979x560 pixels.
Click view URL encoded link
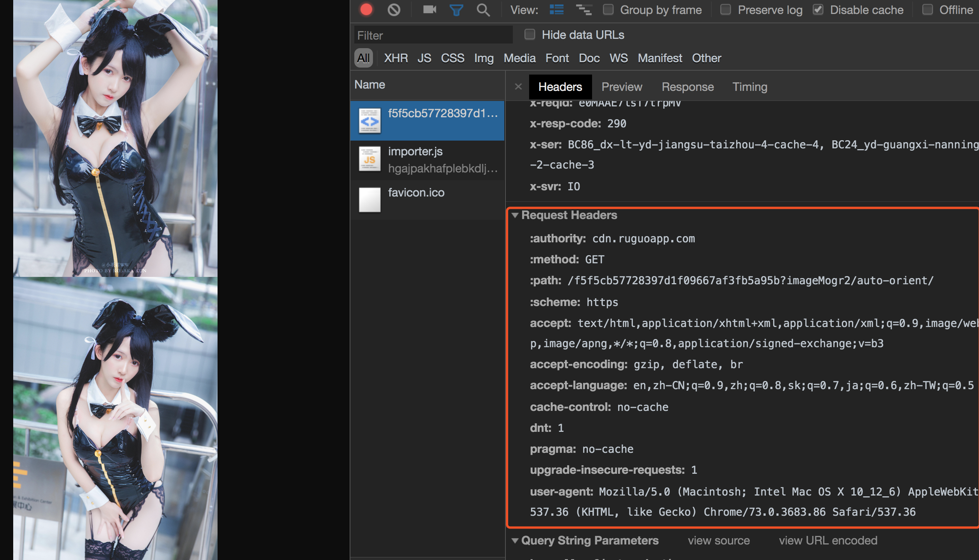point(828,540)
